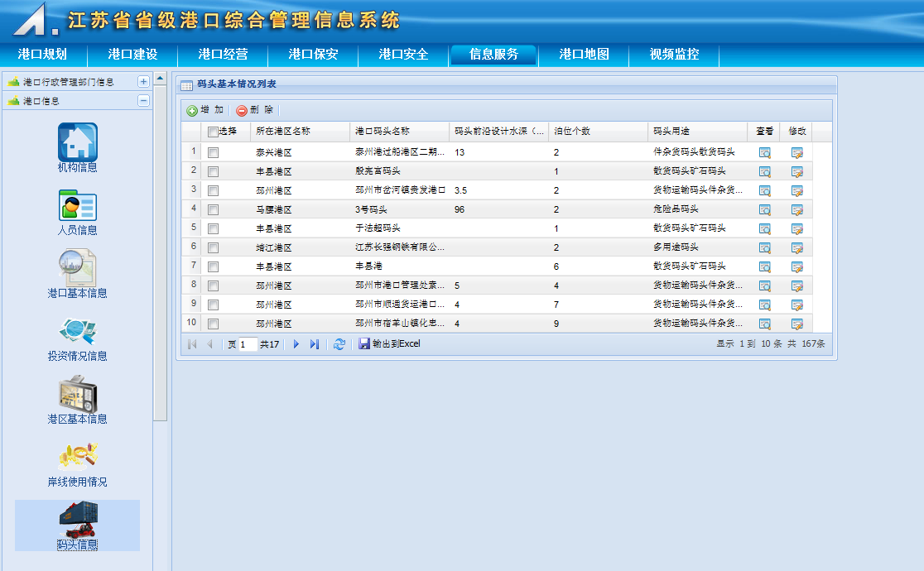Collapse the 港口信息 panel
The width and height of the screenshot is (924, 571).
point(143,101)
